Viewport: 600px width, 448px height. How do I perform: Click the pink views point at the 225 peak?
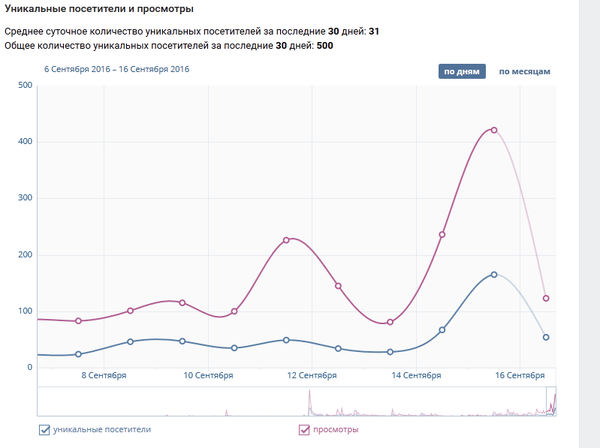[286, 240]
